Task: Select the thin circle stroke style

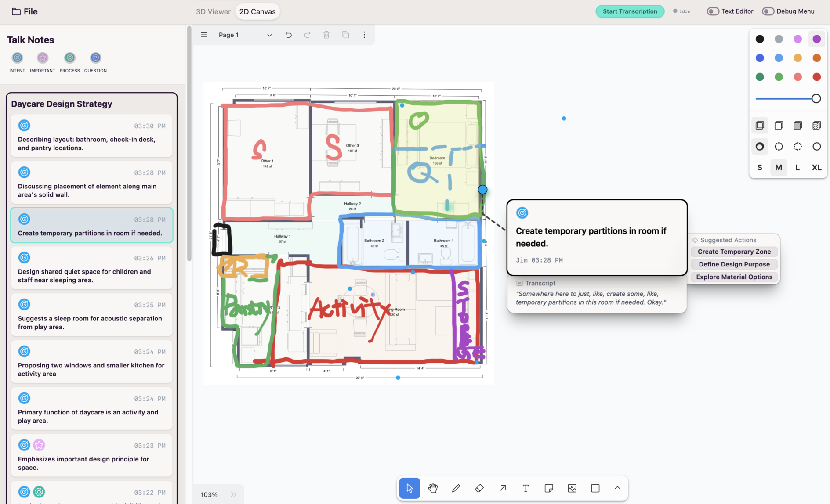Action: pyautogui.click(x=816, y=147)
